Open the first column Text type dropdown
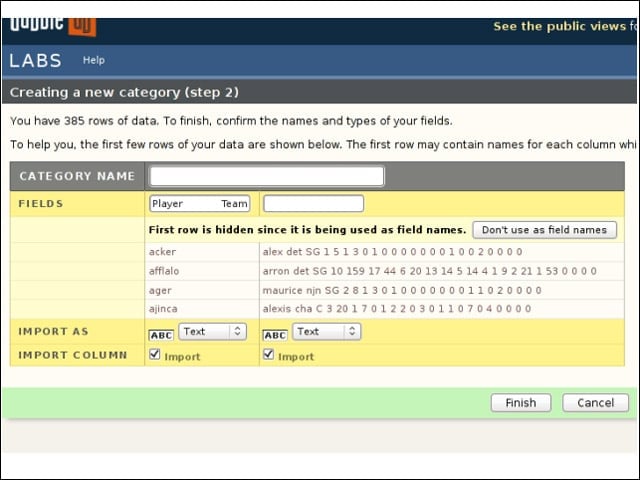The width and height of the screenshot is (640, 480). coord(213,331)
